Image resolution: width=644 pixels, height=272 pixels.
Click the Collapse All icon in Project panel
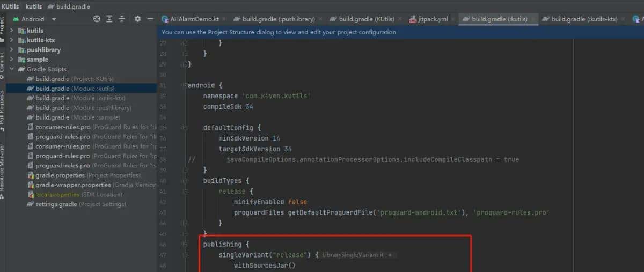(122, 19)
